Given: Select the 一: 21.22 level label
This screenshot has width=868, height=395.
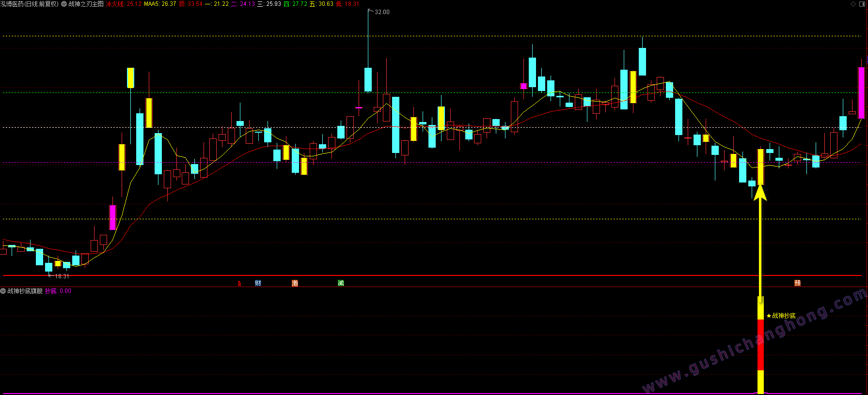Looking at the screenshot, I should (x=217, y=4).
